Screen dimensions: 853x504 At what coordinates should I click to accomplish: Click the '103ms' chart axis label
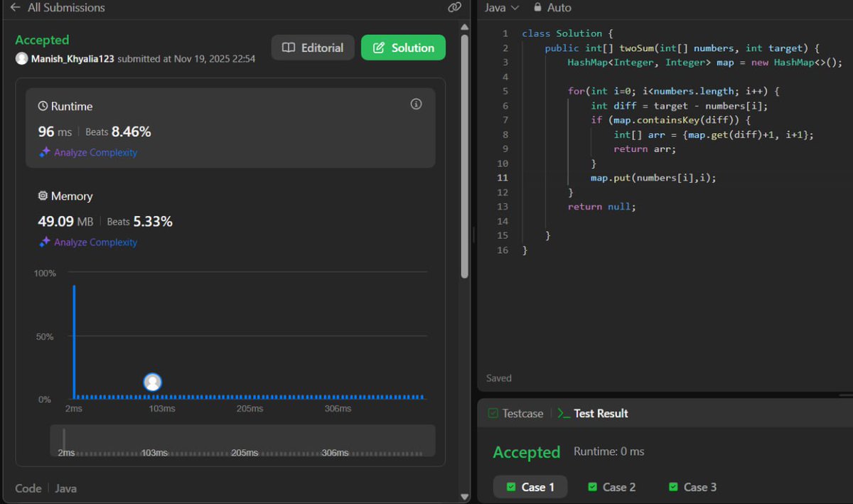click(x=161, y=409)
